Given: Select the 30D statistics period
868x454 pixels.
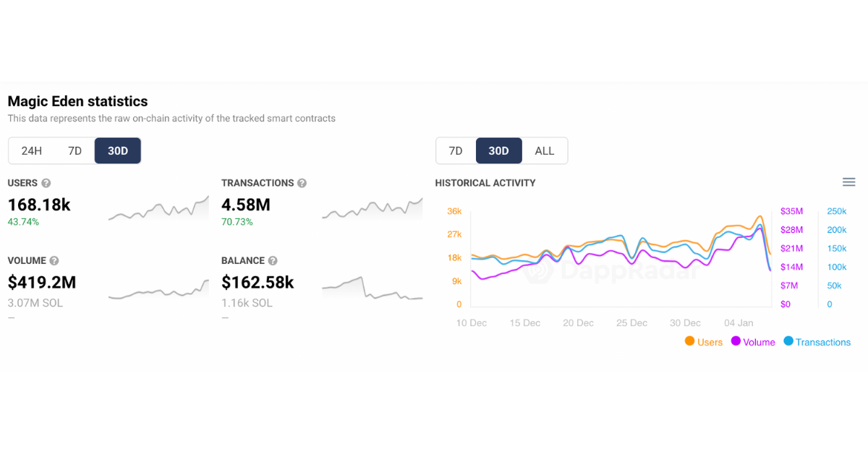Looking at the screenshot, I should click(118, 151).
